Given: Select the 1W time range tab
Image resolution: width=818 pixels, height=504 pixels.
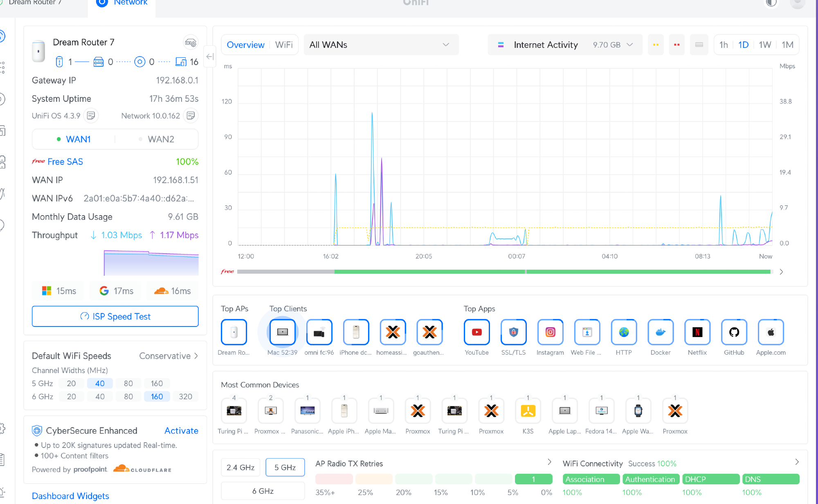Looking at the screenshot, I should (764, 45).
